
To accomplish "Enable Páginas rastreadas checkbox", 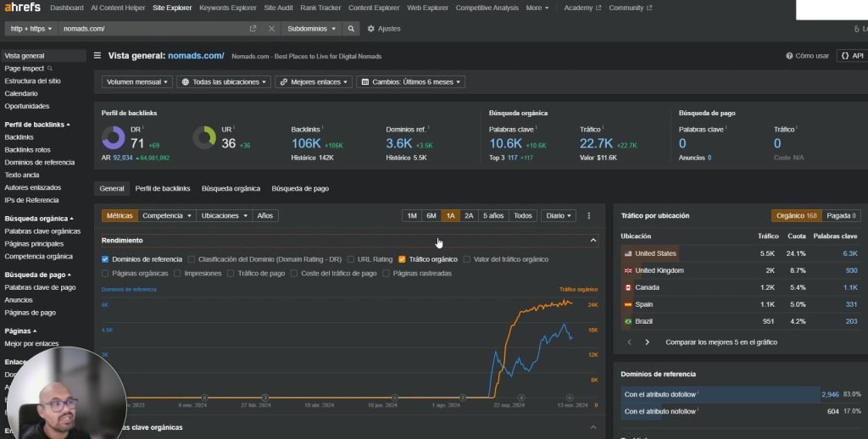I will tap(386, 274).
